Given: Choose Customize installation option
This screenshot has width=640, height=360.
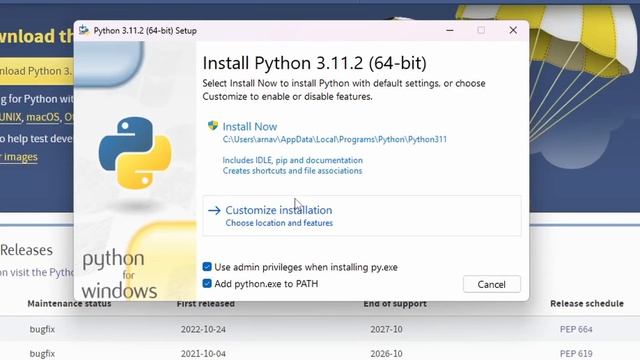Looking at the screenshot, I should pos(362,216).
